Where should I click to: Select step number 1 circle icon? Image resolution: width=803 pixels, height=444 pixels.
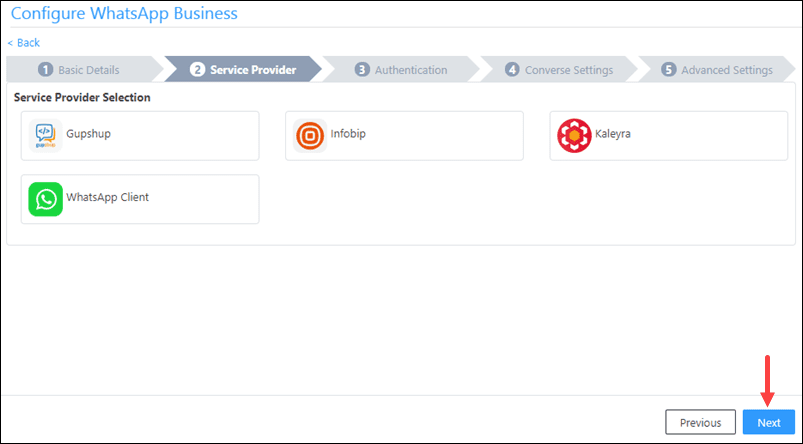click(x=46, y=70)
